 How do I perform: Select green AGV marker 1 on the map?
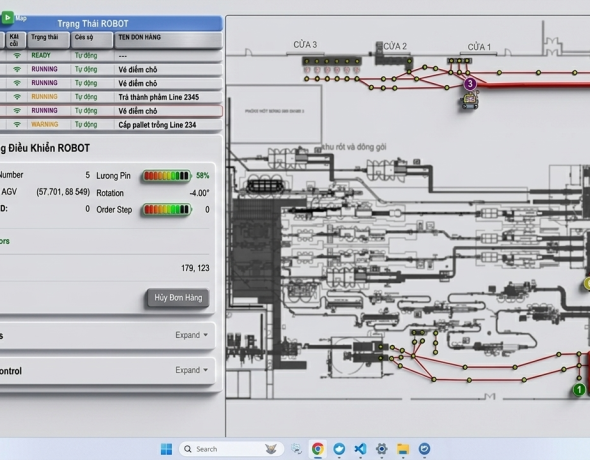pyautogui.click(x=579, y=390)
